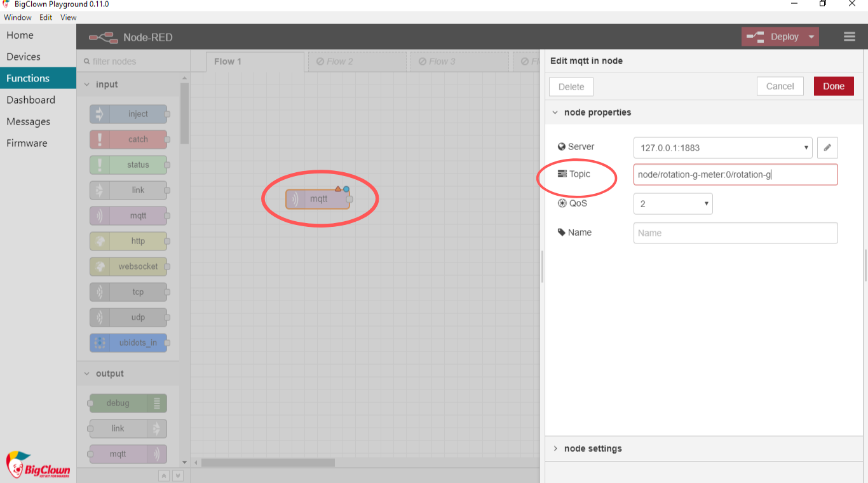Click the Done button
The height and width of the screenshot is (483, 868).
coord(834,86)
